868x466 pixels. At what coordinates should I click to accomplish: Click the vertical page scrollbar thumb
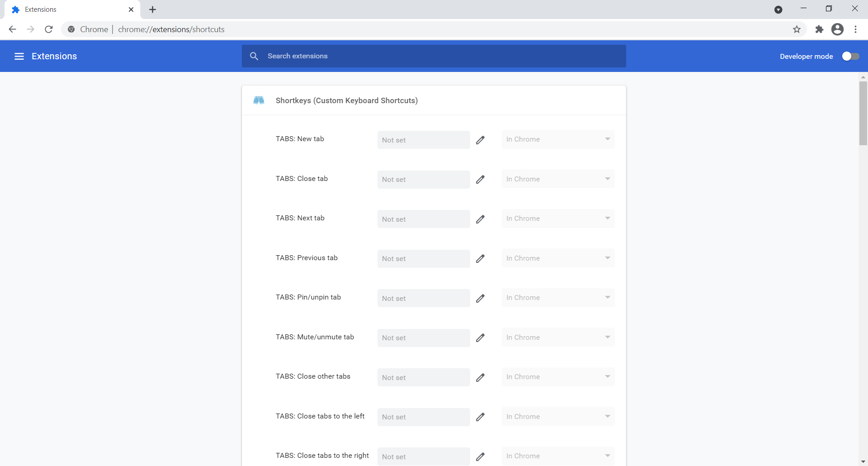[x=863, y=113]
